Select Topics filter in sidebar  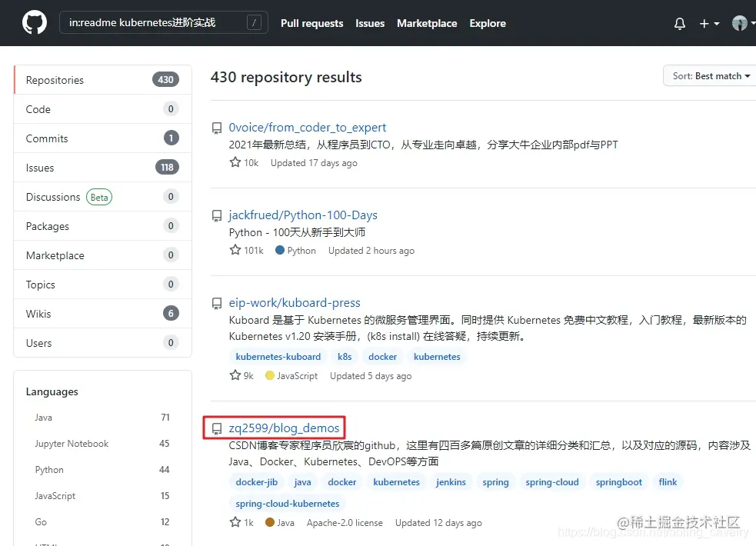(103, 285)
